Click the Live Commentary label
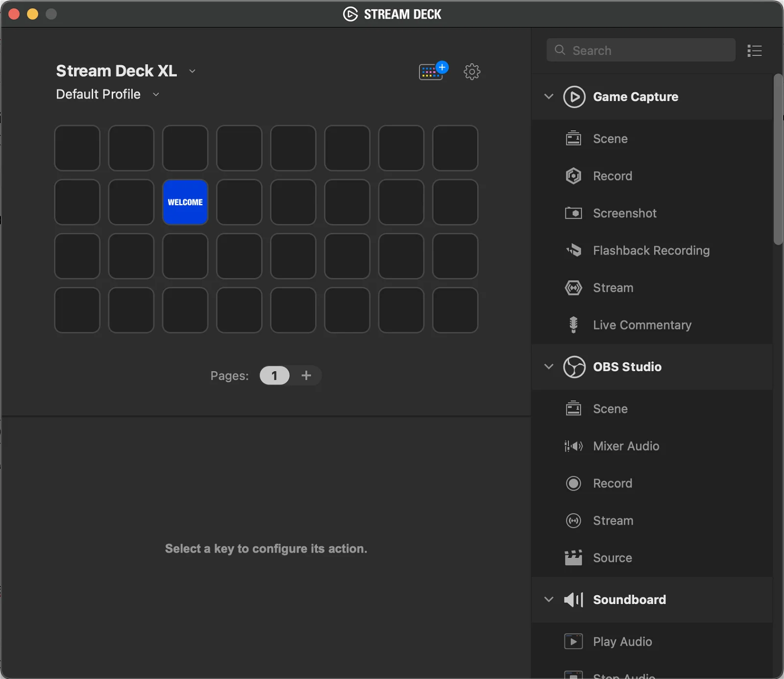 pyautogui.click(x=642, y=325)
